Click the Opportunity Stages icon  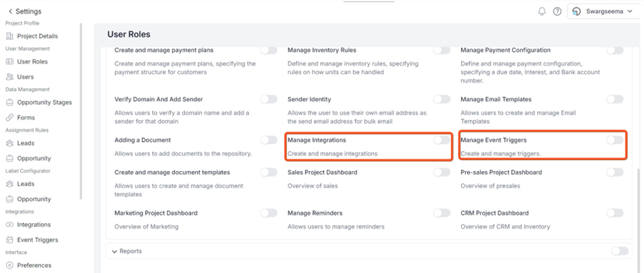[10, 103]
